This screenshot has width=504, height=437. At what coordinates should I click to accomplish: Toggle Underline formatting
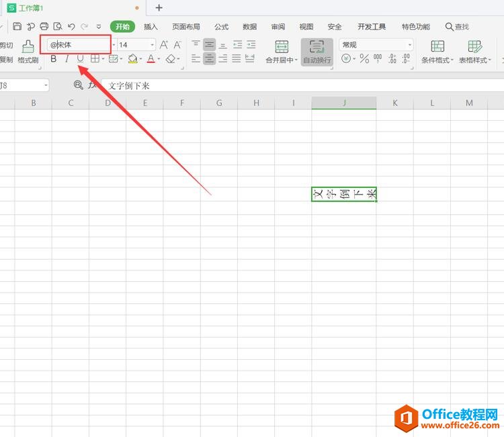pos(80,58)
